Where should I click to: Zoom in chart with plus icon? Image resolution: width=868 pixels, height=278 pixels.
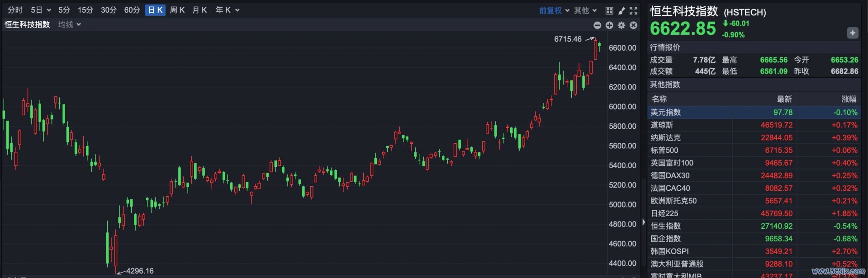[x=609, y=25]
